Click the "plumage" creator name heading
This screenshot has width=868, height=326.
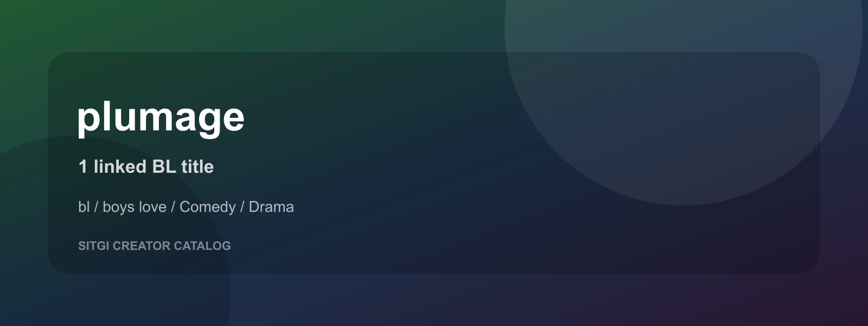pyautogui.click(x=161, y=117)
